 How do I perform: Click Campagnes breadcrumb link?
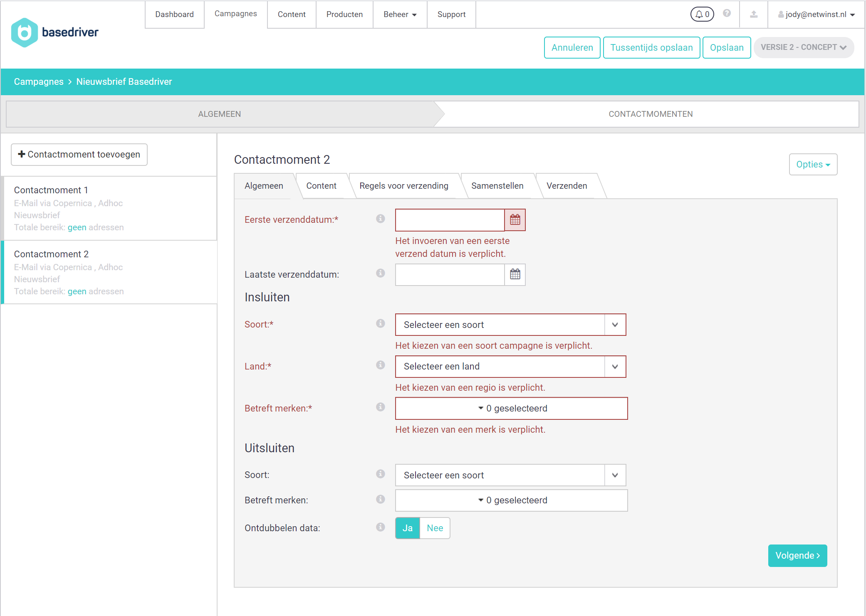point(39,81)
